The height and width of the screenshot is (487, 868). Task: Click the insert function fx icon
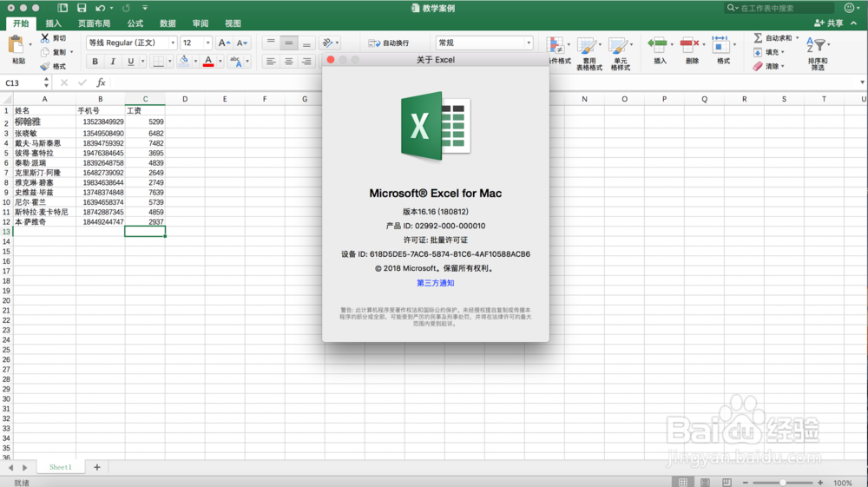click(101, 82)
